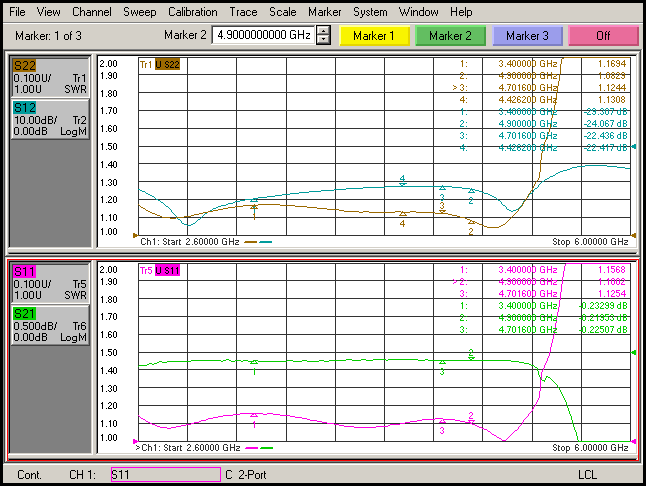This screenshot has width=646, height=486.
Task: Activate the green Marker 2 button
Action: click(x=451, y=36)
